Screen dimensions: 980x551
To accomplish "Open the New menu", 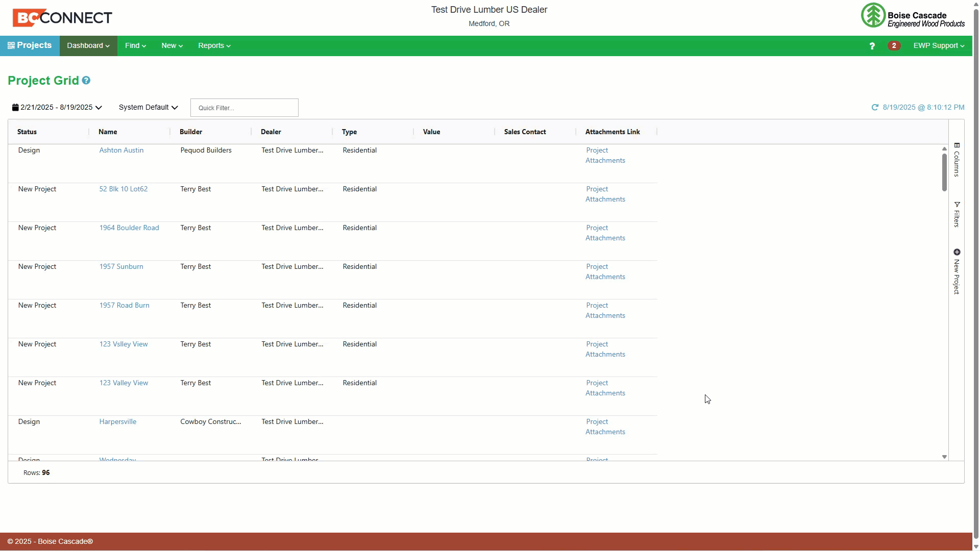I will 172,46.
